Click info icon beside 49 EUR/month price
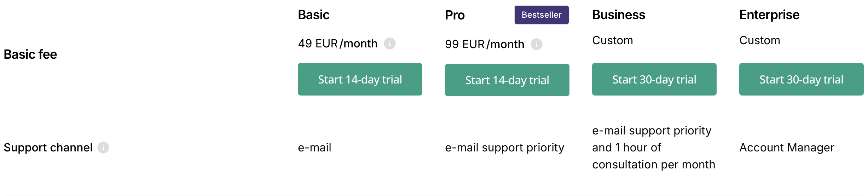 click(390, 44)
